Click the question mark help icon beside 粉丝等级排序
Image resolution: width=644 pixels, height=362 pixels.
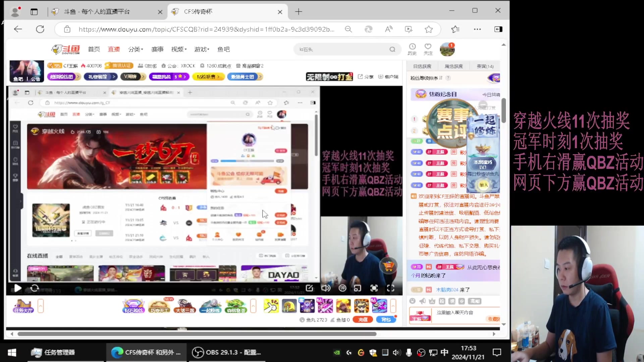[x=448, y=78]
